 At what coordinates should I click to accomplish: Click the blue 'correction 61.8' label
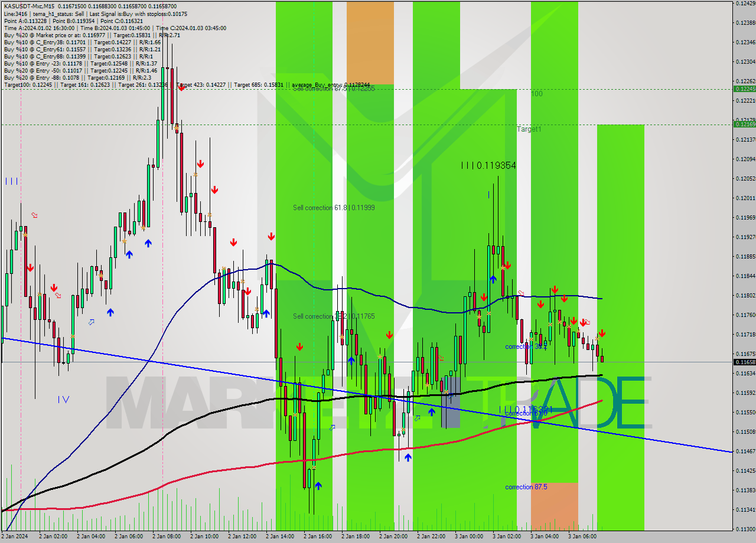[526, 413]
